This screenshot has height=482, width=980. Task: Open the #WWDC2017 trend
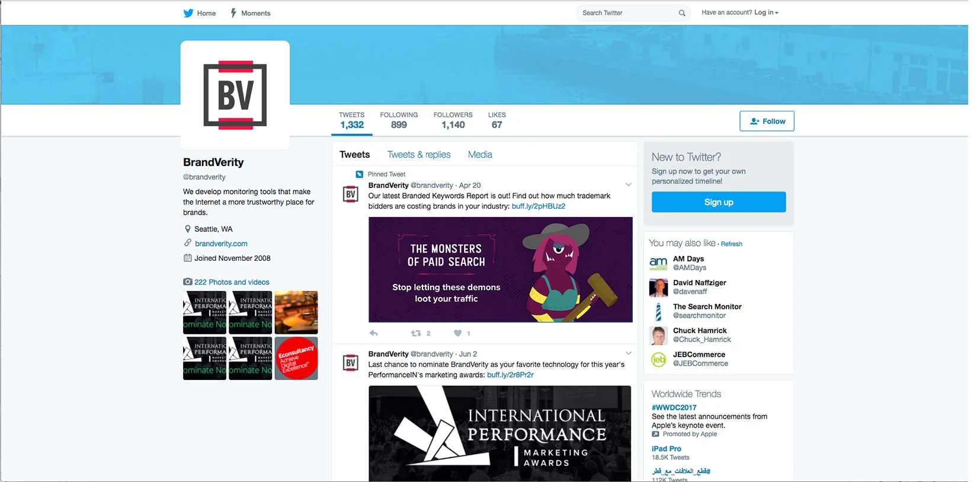[x=674, y=408]
